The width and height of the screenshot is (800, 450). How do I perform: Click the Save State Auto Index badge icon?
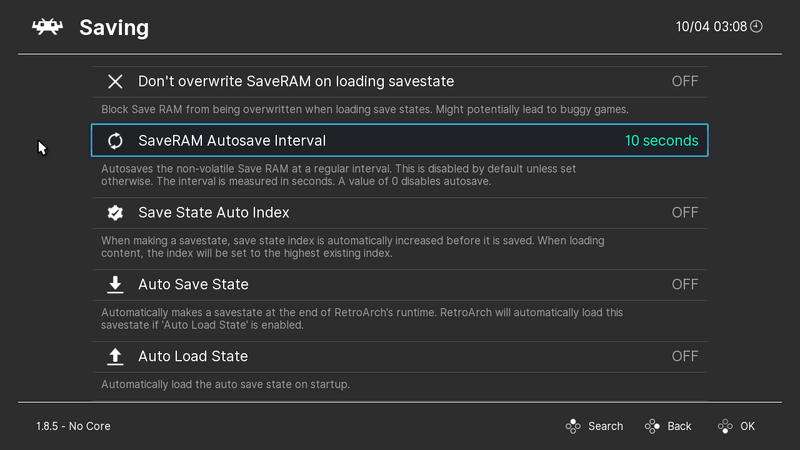coord(116,213)
